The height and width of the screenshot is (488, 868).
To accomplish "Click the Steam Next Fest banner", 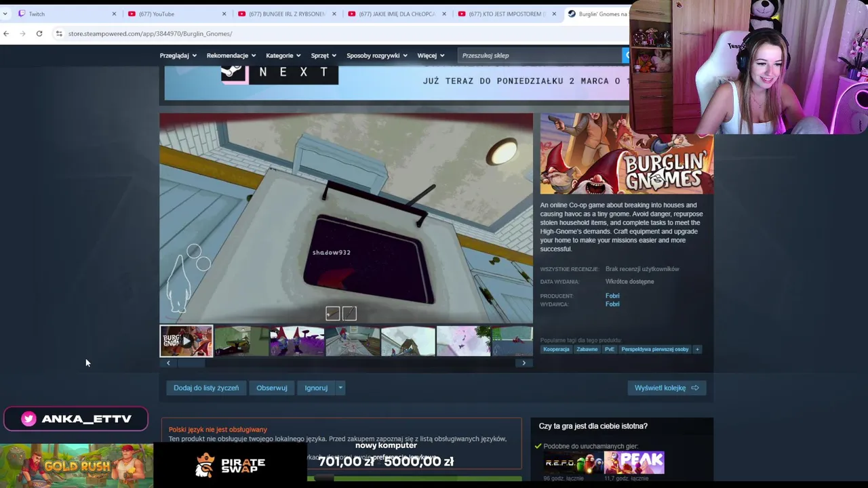I will [397, 83].
